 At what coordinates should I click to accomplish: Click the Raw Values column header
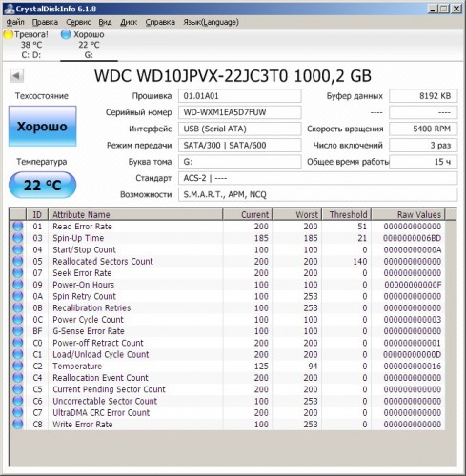[408, 214]
